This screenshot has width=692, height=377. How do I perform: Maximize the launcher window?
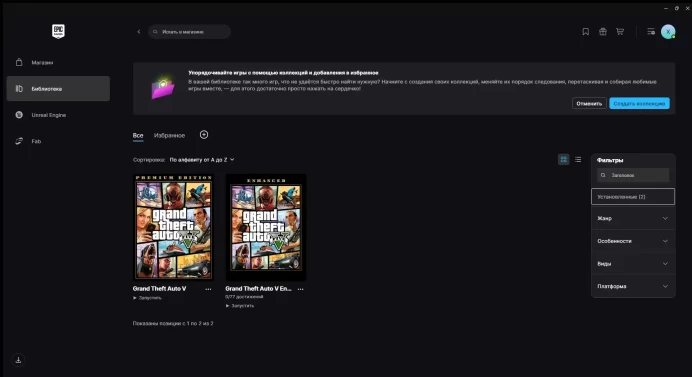(x=677, y=8)
